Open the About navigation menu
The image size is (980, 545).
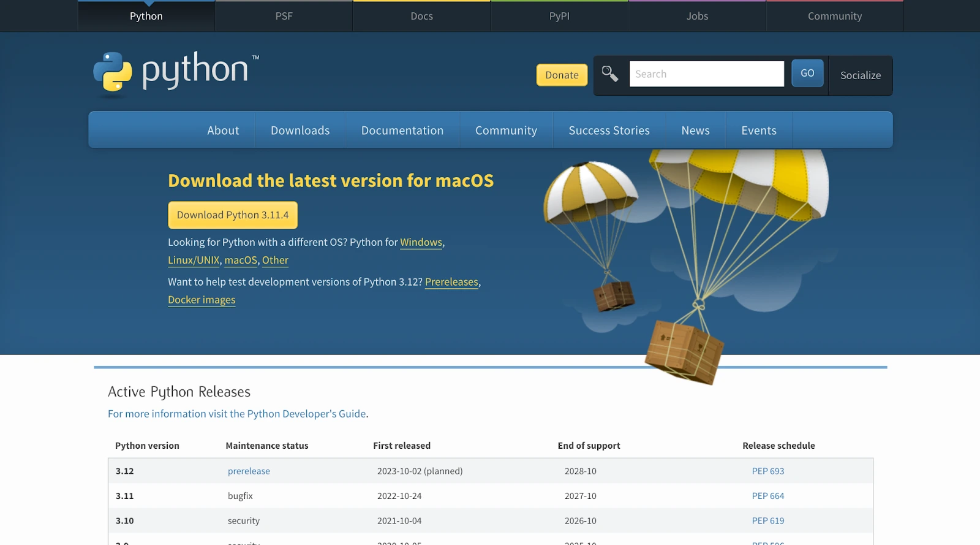223,131
